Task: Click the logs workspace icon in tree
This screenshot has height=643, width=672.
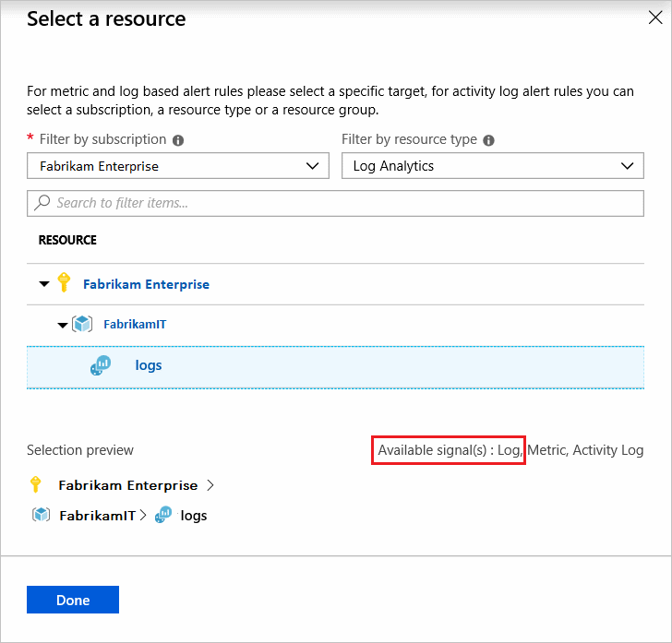Action: click(100, 366)
